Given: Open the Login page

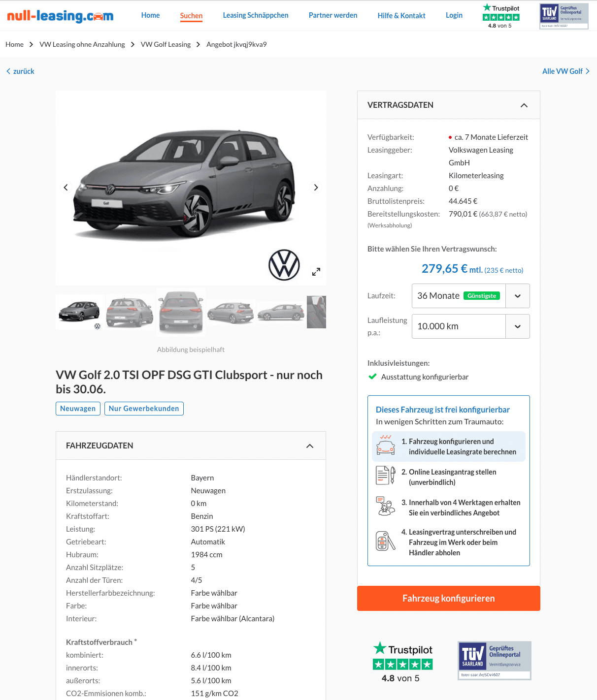Looking at the screenshot, I should (x=454, y=15).
